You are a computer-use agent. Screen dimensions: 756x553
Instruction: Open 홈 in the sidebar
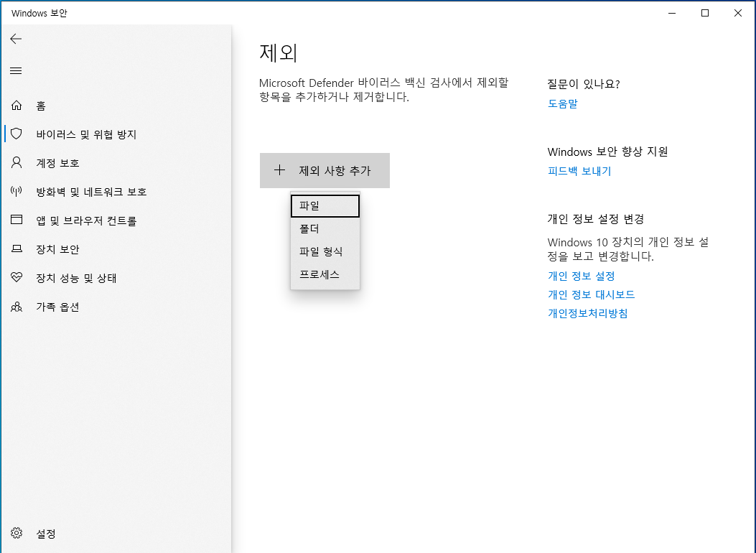41,106
